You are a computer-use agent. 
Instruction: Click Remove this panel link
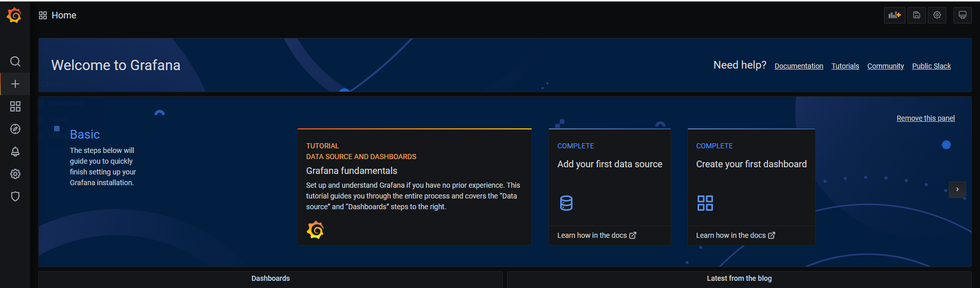tap(925, 118)
